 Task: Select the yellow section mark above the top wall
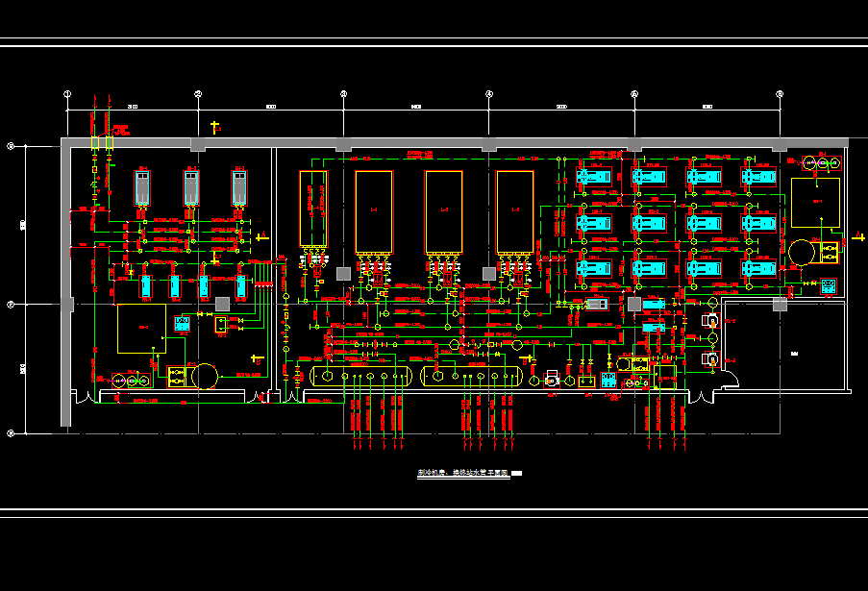click(x=215, y=128)
